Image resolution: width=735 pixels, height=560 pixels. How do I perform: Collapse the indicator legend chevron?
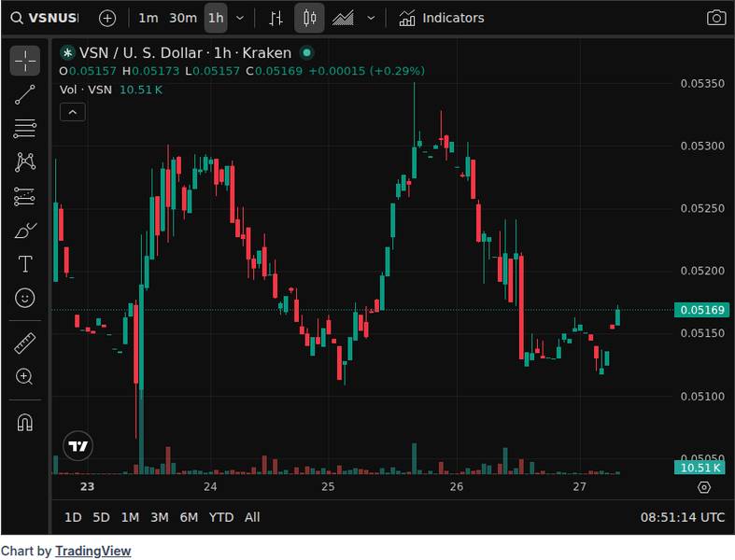73,113
